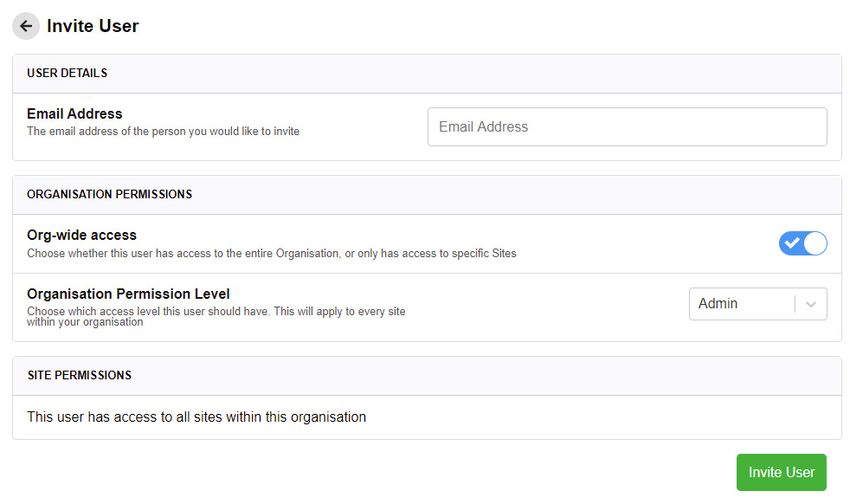Click the white knob of the Org-wide switch
The height and width of the screenshot is (504, 850).
coord(815,243)
